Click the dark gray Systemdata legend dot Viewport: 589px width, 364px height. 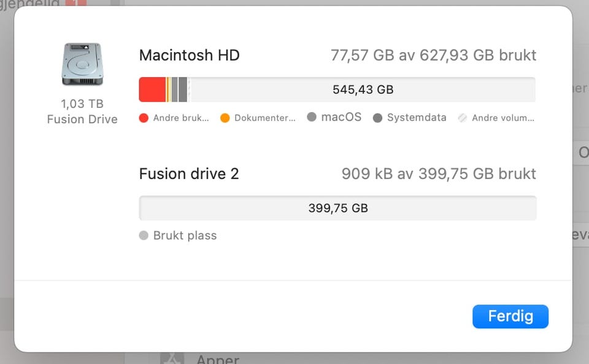[x=377, y=118]
